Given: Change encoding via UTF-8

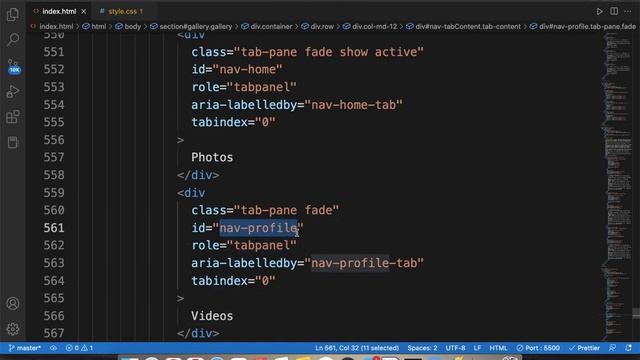Looking at the screenshot, I should (x=455, y=348).
